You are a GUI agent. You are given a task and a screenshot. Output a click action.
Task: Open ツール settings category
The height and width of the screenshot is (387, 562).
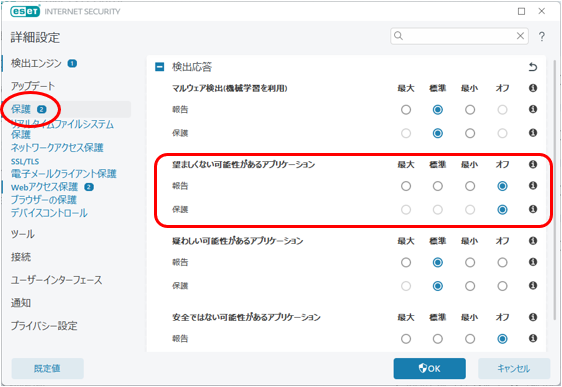(23, 234)
